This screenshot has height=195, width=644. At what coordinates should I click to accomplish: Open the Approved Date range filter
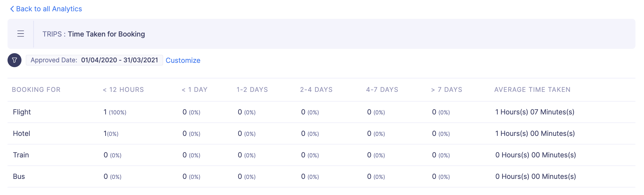[94, 60]
